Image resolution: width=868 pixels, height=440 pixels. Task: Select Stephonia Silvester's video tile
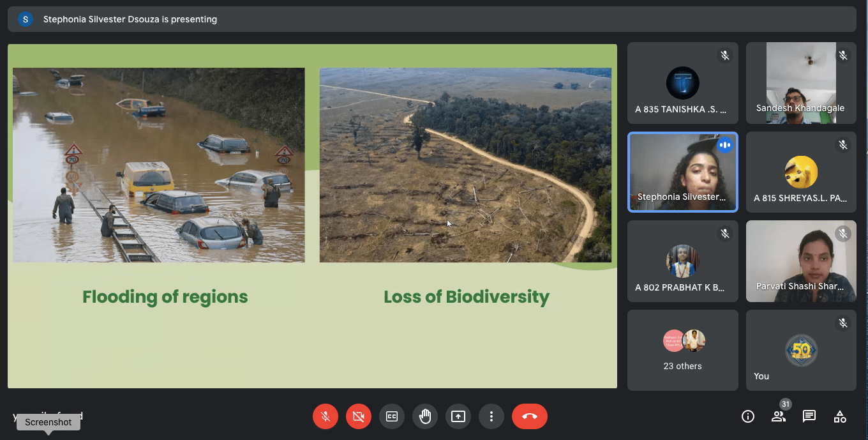tap(682, 172)
